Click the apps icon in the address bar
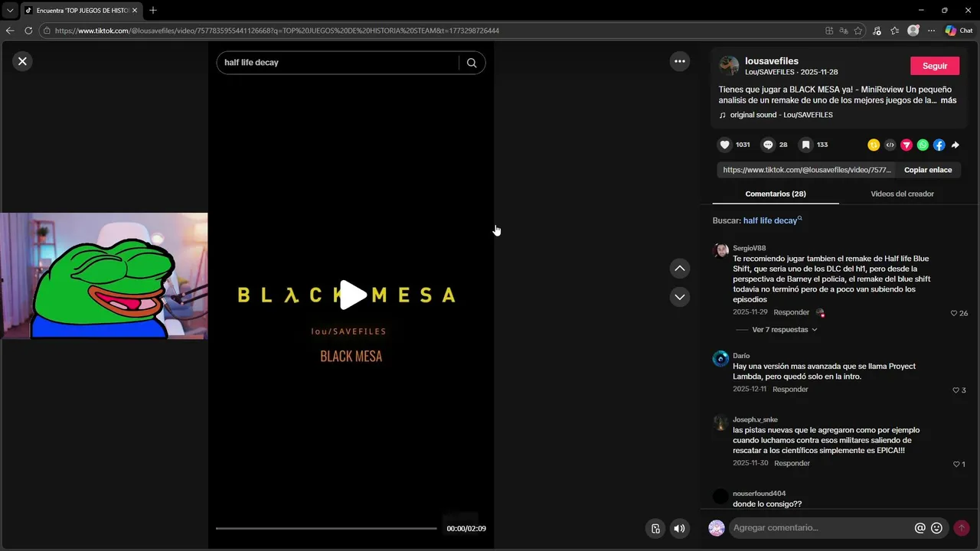 [829, 31]
